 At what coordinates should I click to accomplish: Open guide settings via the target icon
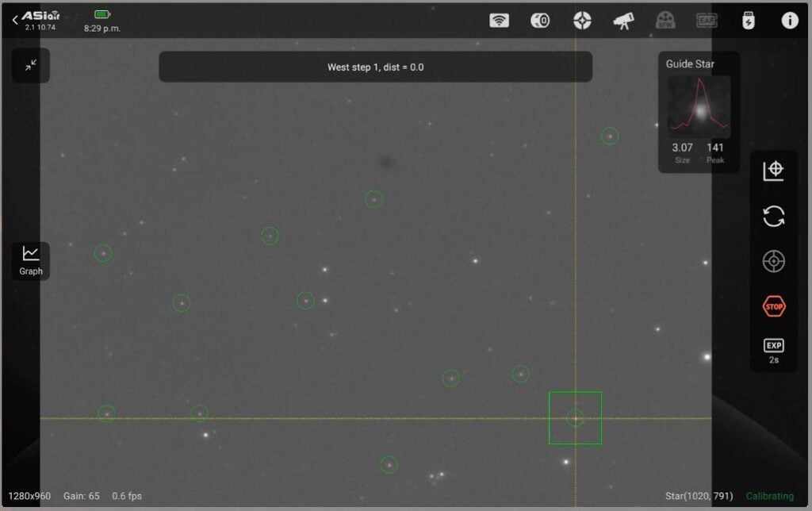pyautogui.click(x=774, y=260)
